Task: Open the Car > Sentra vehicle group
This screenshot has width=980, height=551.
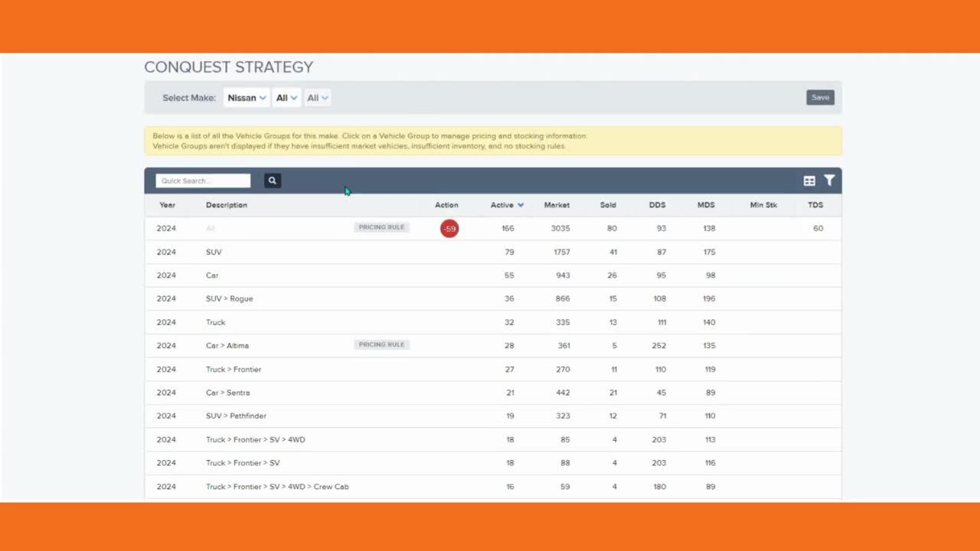Action: pos(227,393)
